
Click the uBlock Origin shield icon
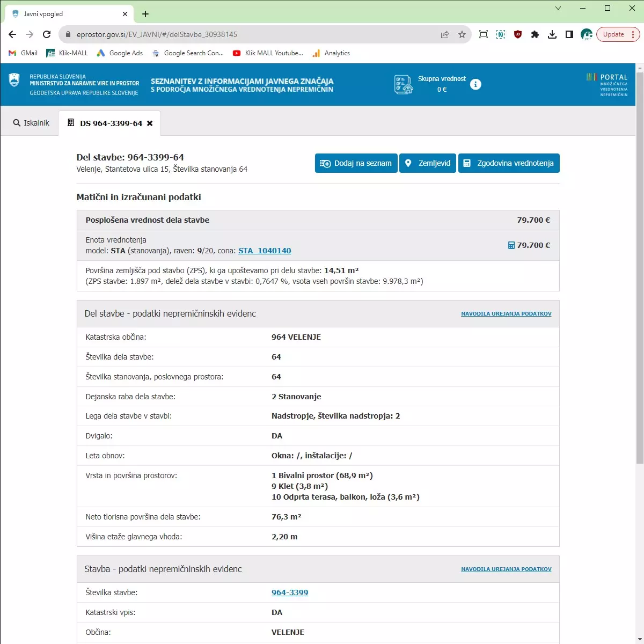(518, 34)
